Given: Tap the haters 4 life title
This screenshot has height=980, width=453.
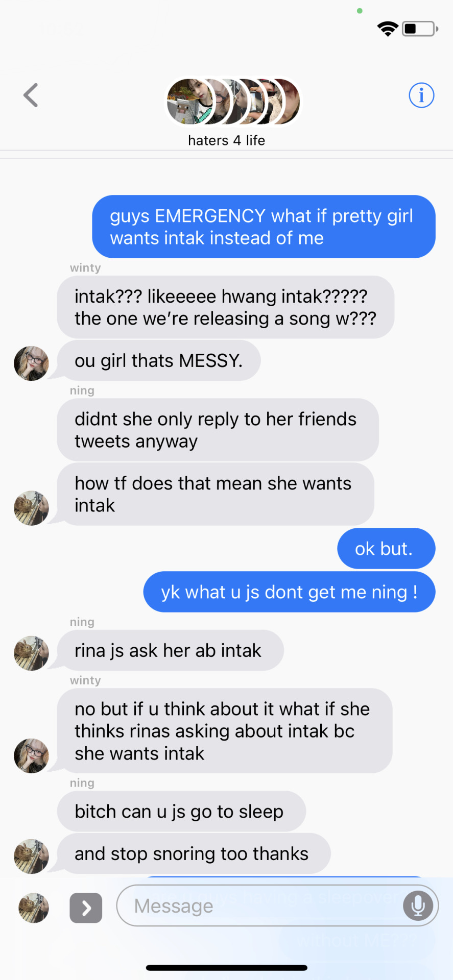Looking at the screenshot, I should pyautogui.click(x=226, y=140).
